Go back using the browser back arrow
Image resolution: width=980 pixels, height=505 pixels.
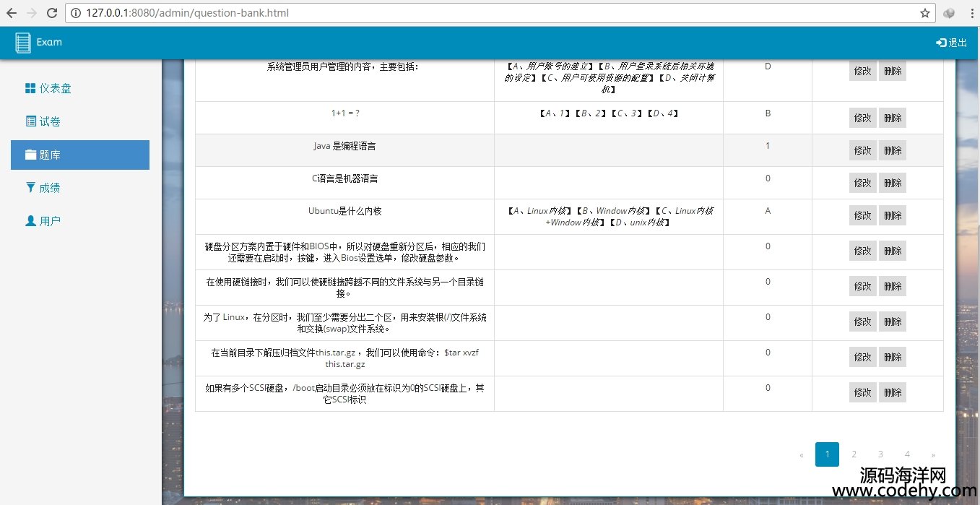click(x=12, y=13)
